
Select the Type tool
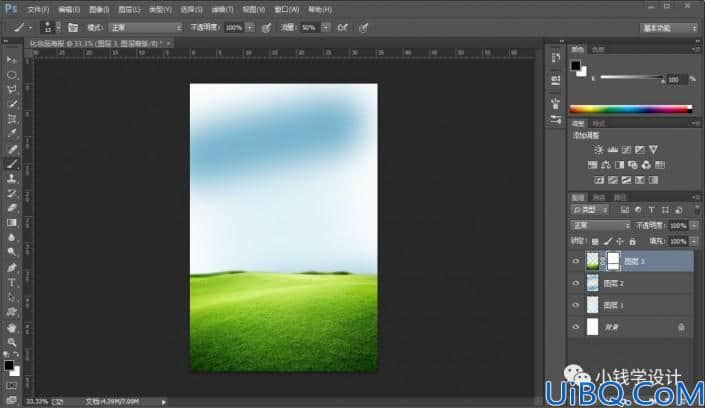point(12,282)
